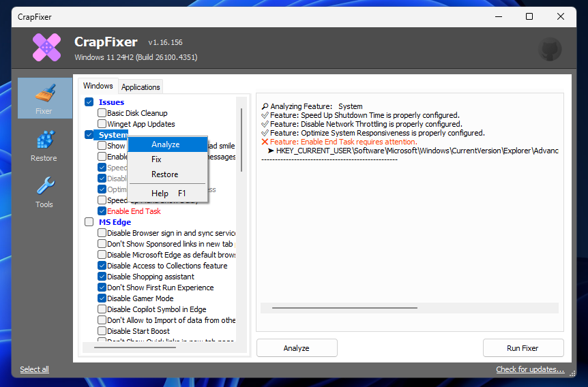Uncheck Disable Shopping assistant

tap(102, 277)
